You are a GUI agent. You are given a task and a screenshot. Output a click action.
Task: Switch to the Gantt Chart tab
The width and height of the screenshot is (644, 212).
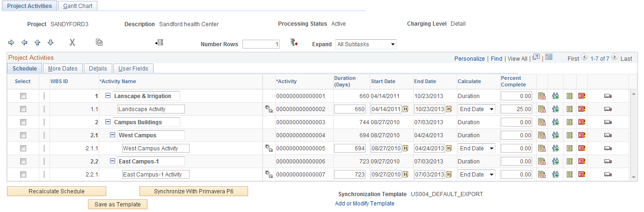tap(79, 6)
